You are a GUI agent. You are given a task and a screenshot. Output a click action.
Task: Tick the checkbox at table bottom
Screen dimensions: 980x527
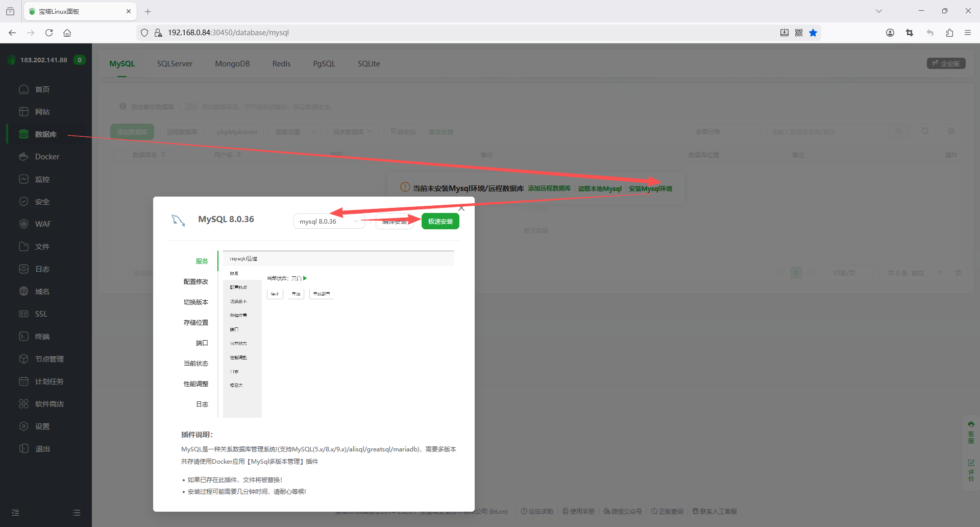[119, 273]
